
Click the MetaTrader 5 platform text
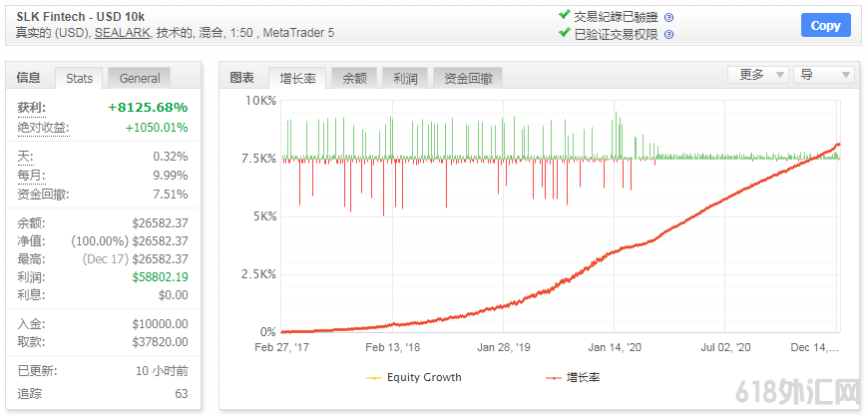click(x=298, y=33)
